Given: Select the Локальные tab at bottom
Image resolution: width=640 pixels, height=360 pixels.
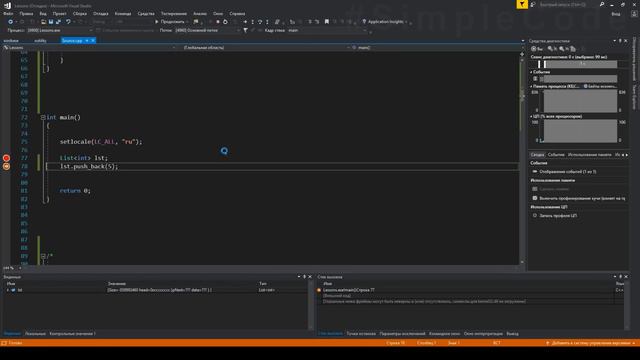Looking at the screenshot, I should [x=35, y=334].
